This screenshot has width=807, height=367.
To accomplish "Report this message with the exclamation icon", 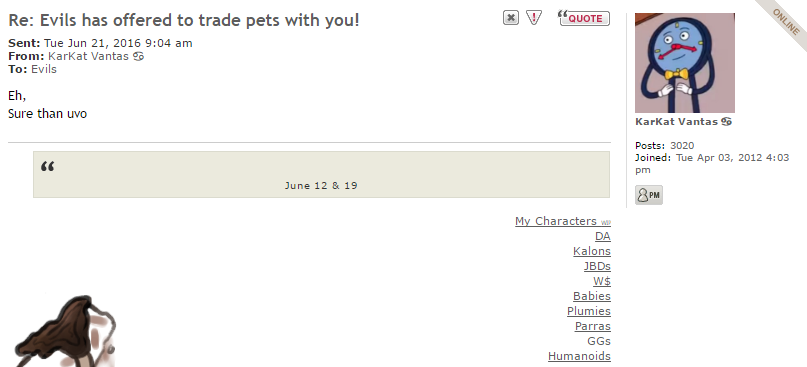I will click(x=534, y=18).
